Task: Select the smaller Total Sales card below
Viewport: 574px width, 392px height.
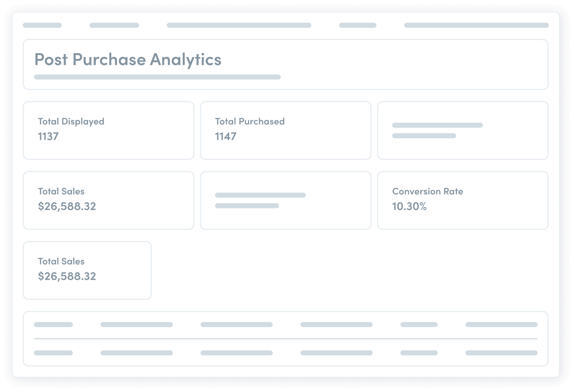Action: click(x=87, y=270)
